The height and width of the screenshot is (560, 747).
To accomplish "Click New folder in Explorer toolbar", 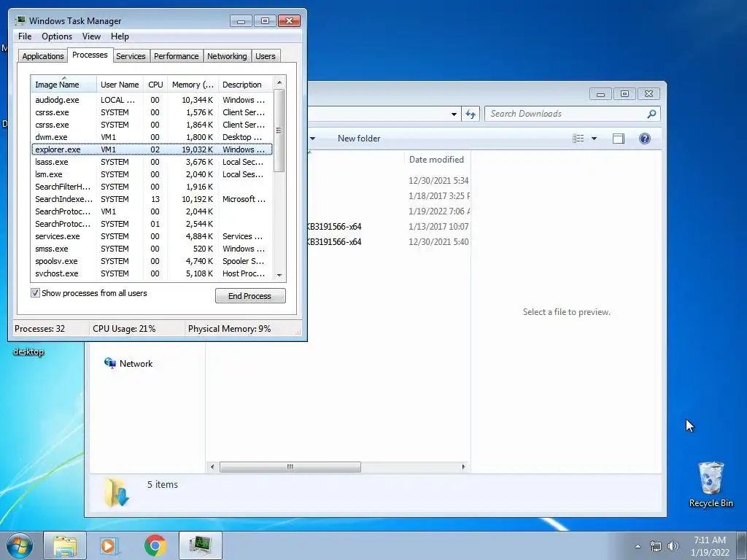I will click(x=359, y=139).
